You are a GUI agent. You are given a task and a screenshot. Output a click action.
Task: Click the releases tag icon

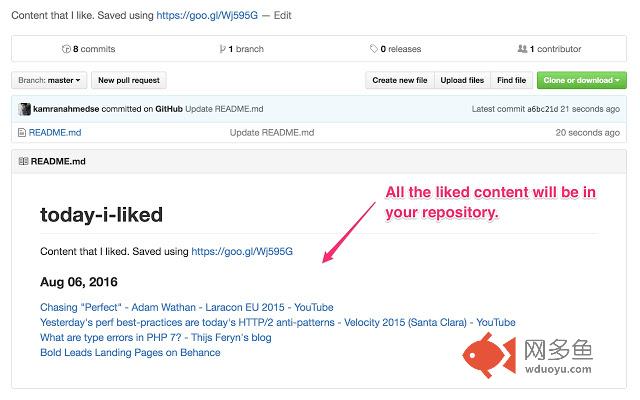click(x=373, y=49)
